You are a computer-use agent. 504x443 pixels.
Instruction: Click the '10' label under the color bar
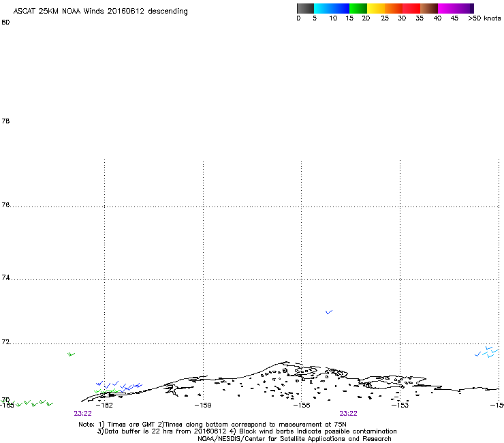click(333, 18)
